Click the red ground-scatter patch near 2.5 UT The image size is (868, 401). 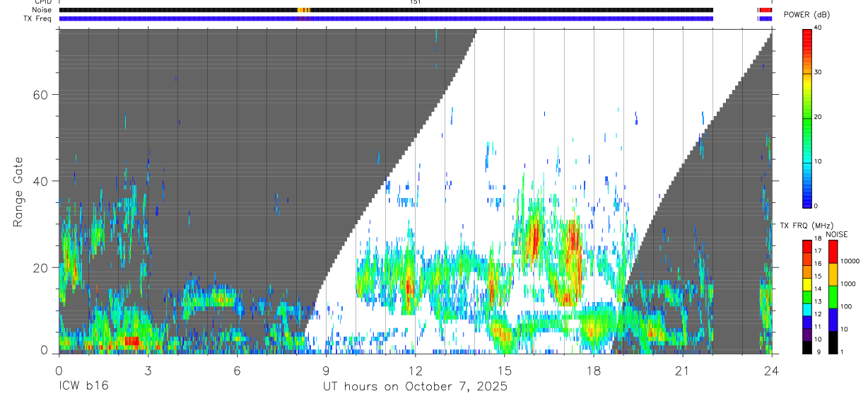pos(131,341)
